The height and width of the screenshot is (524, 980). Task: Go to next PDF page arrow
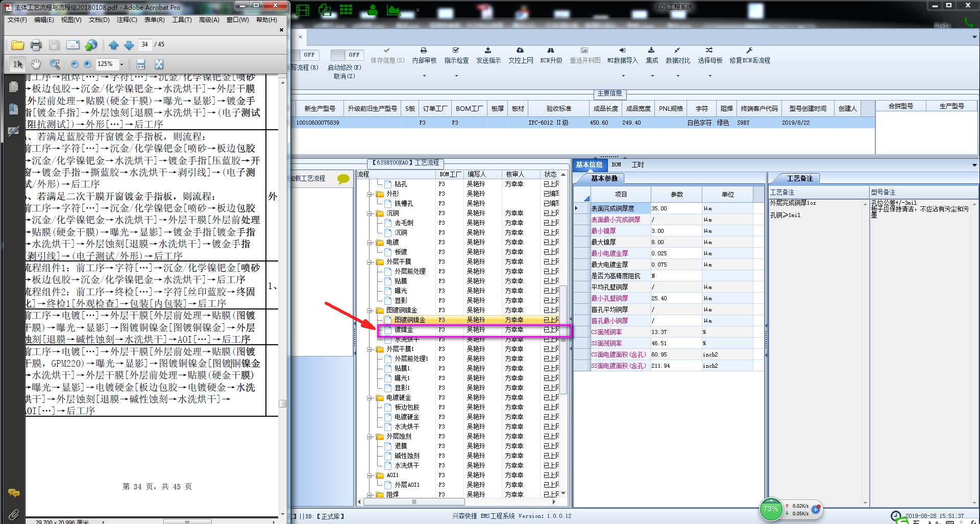pos(129,45)
